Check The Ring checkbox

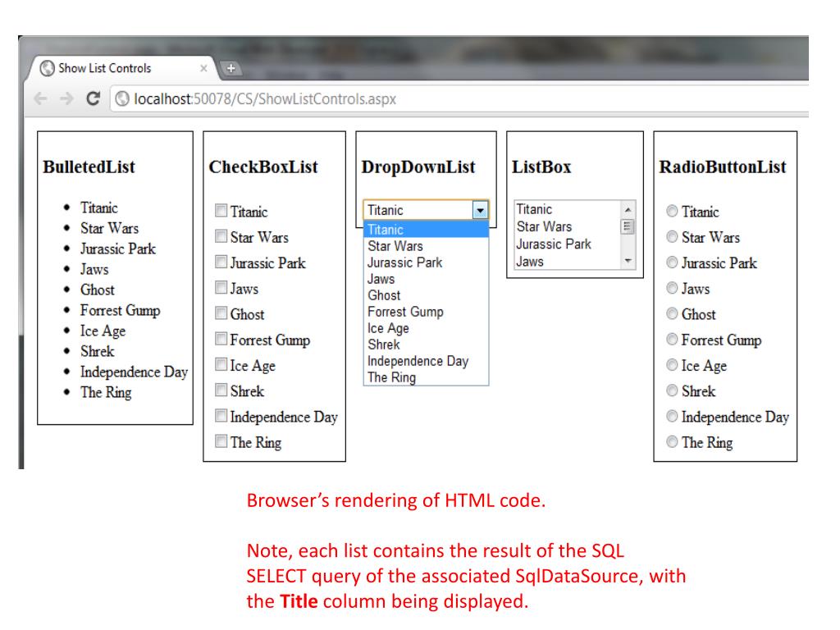click(x=221, y=441)
